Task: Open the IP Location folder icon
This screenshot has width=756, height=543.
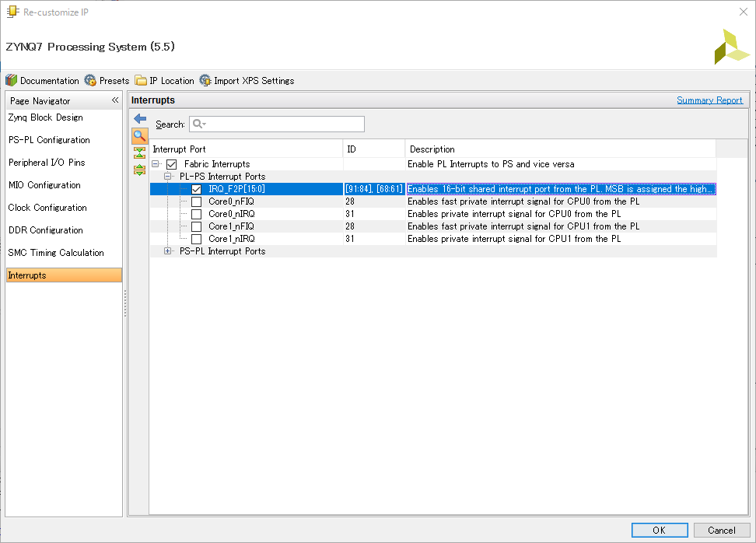Action: 141,81
